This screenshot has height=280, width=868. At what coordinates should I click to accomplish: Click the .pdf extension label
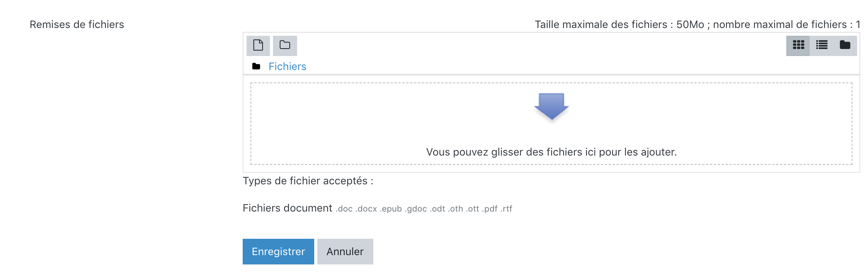coord(490,209)
